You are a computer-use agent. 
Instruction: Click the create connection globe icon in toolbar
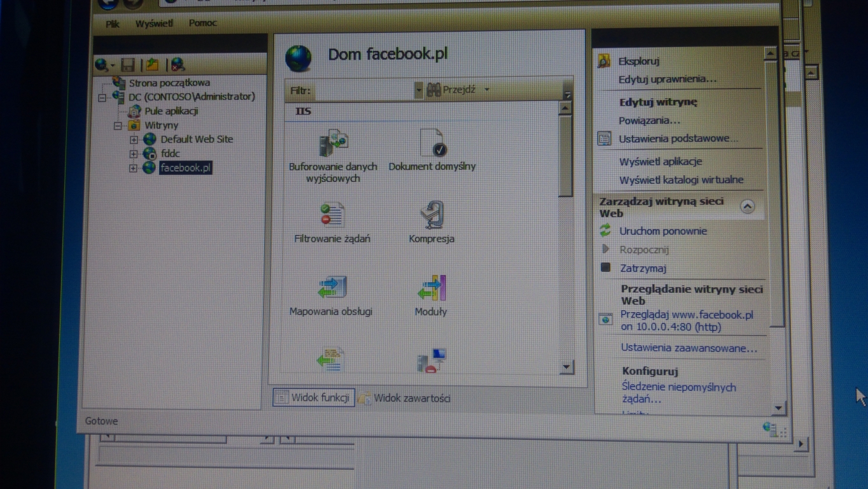pyautogui.click(x=102, y=64)
